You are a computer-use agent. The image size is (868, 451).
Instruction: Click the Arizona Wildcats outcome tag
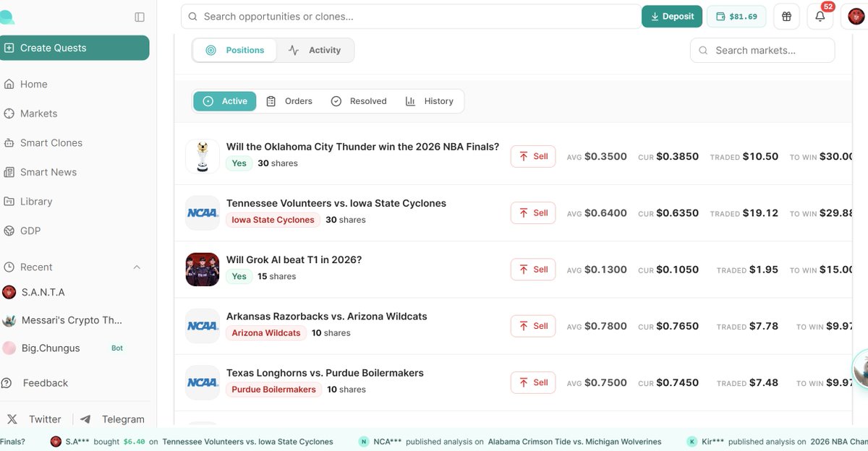click(266, 333)
